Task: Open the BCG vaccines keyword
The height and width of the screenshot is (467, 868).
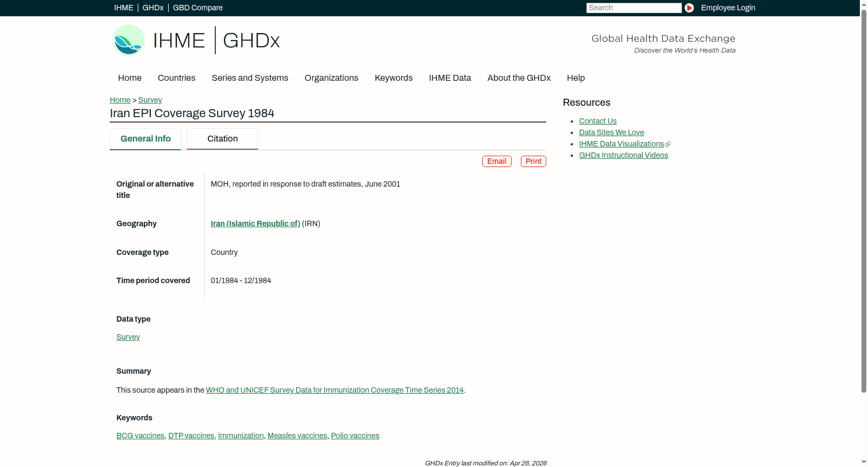Action: tap(140, 436)
